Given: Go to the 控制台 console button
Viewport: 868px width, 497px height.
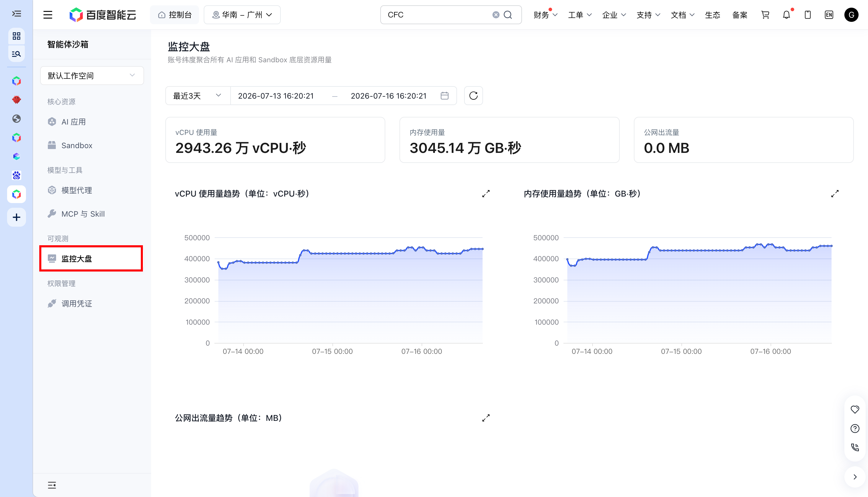Looking at the screenshot, I should pos(174,15).
